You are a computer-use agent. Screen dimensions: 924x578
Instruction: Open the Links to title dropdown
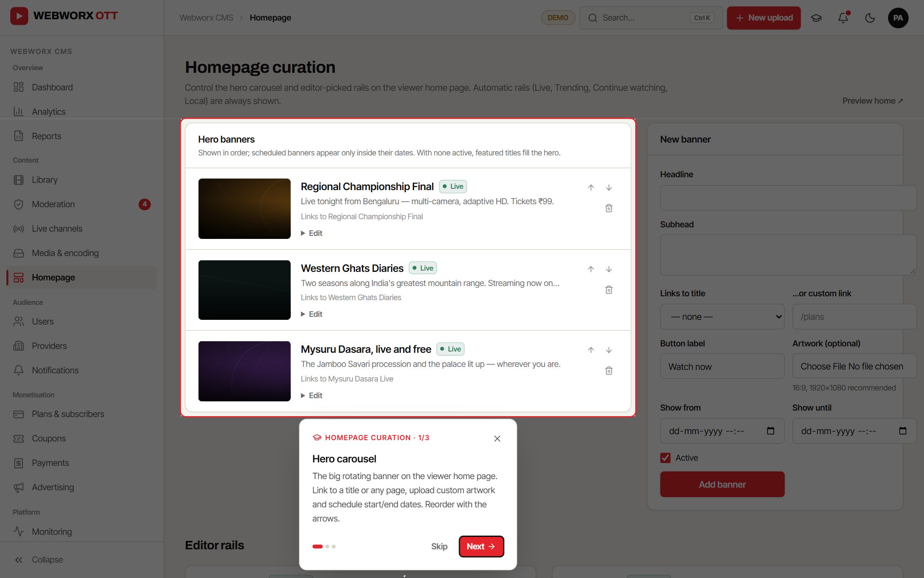[722, 317]
